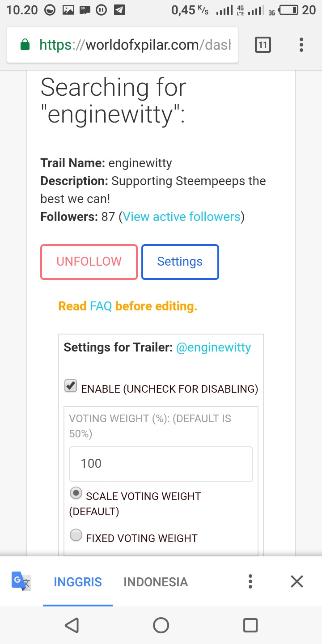Open the FAQ link

(101, 306)
